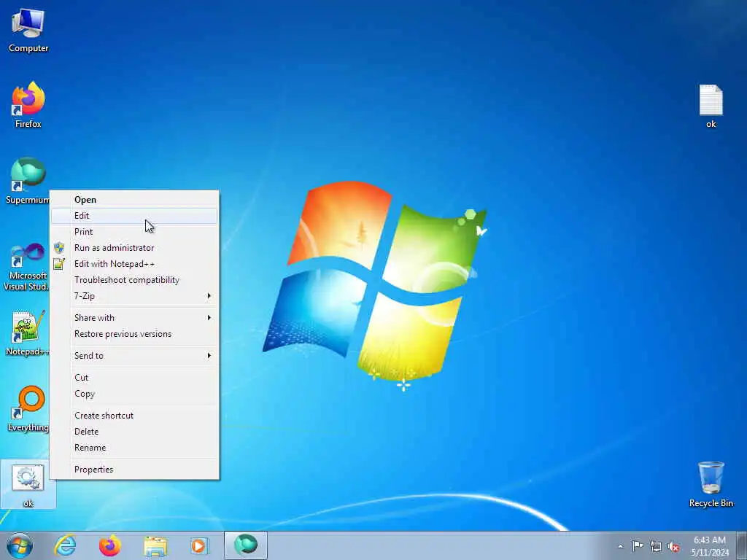Open the Windows Start button

click(x=20, y=545)
